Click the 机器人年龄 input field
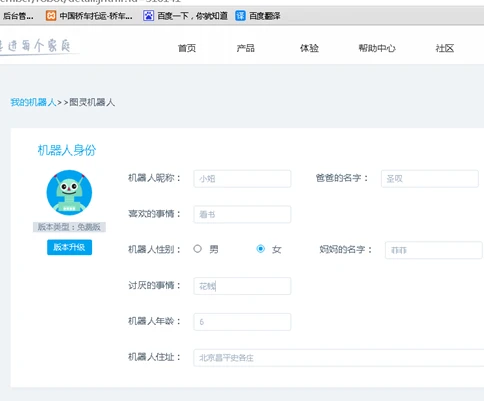Screen dimensions: 484x401 click(242, 322)
